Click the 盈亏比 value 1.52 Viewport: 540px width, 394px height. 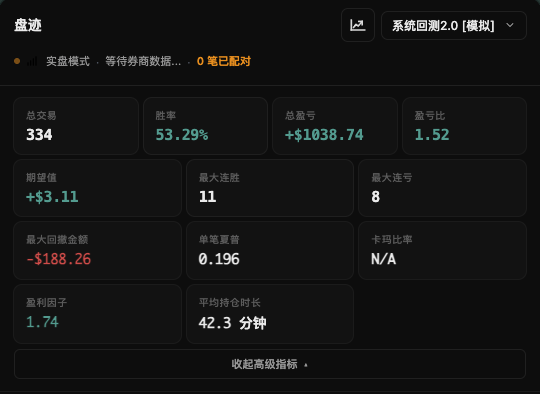click(x=432, y=135)
